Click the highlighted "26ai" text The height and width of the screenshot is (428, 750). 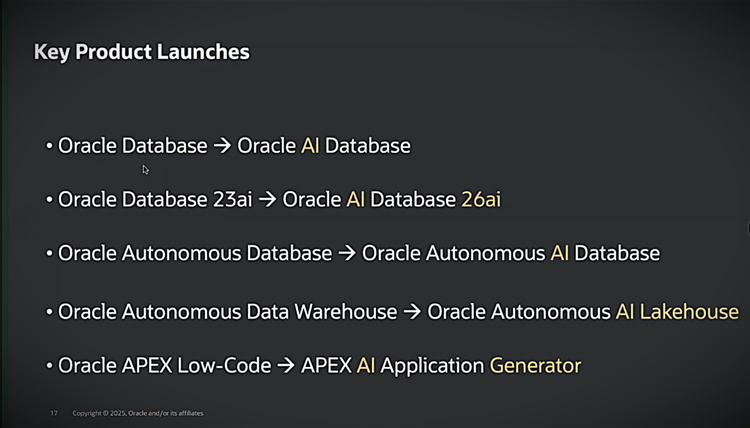coord(481,199)
